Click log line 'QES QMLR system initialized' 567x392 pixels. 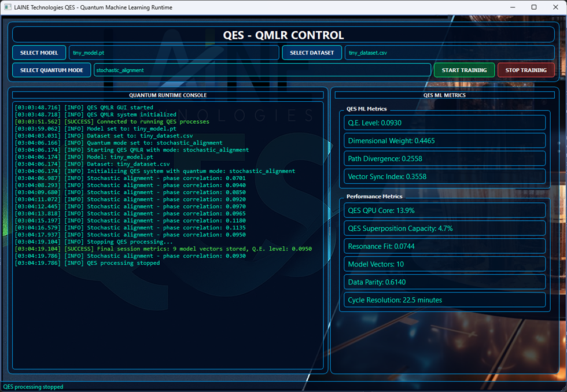95,114
